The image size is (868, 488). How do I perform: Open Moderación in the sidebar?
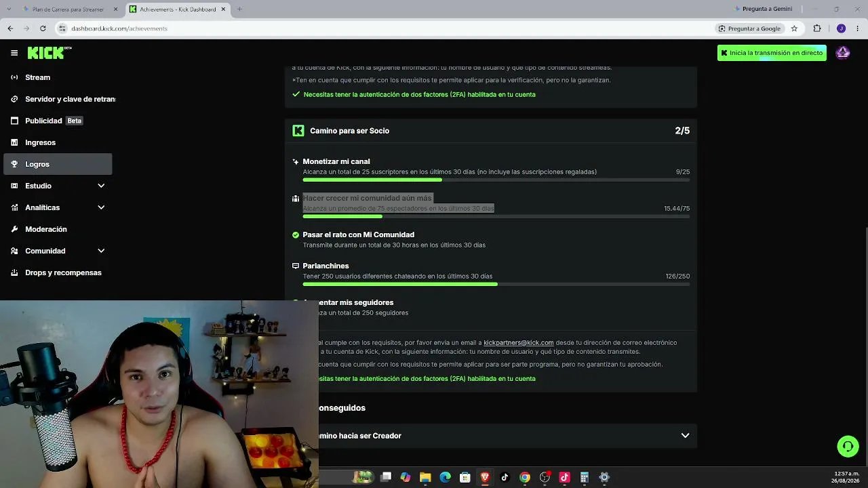click(x=58, y=229)
